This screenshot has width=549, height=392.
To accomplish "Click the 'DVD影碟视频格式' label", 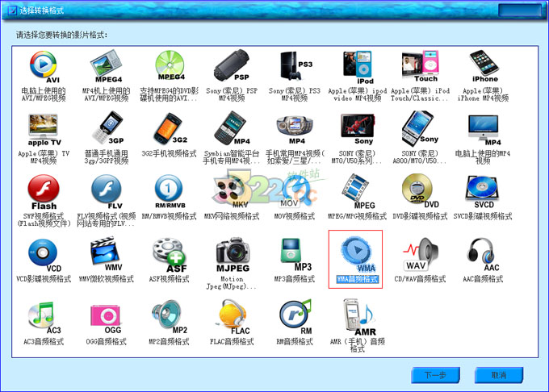I will pos(420,216).
